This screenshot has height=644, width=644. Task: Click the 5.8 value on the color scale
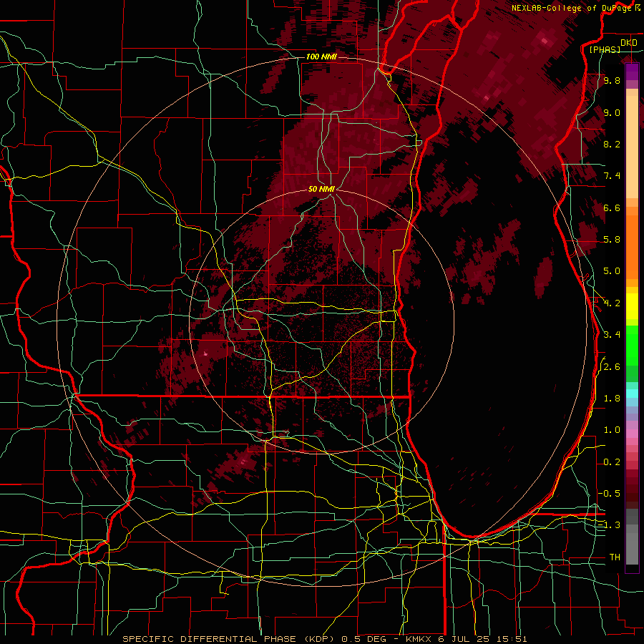(612, 240)
